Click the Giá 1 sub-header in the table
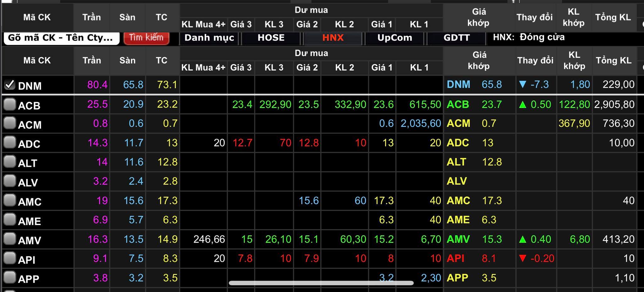The width and height of the screenshot is (644, 292). click(382, 67)
